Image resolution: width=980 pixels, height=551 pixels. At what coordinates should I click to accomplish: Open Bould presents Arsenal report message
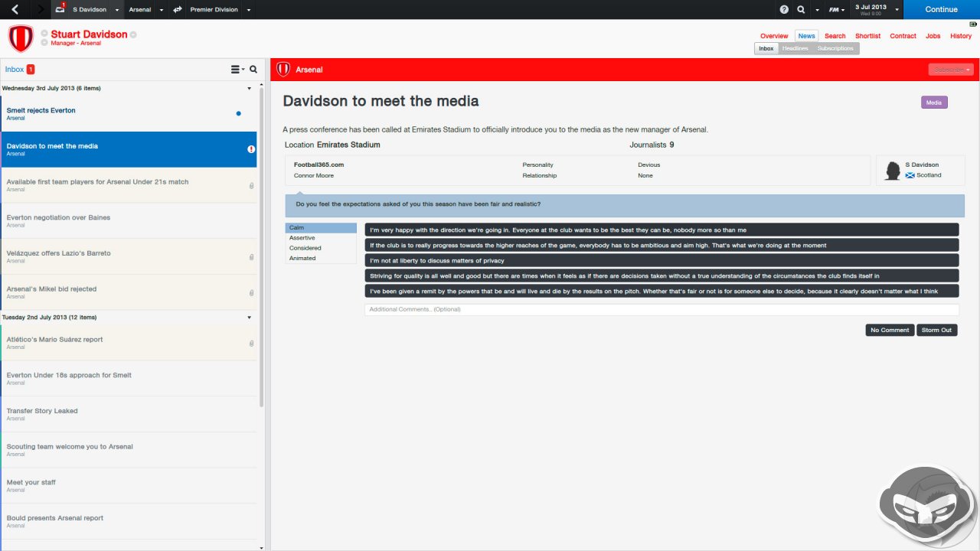pyautogui.click(x=129, y=521)
